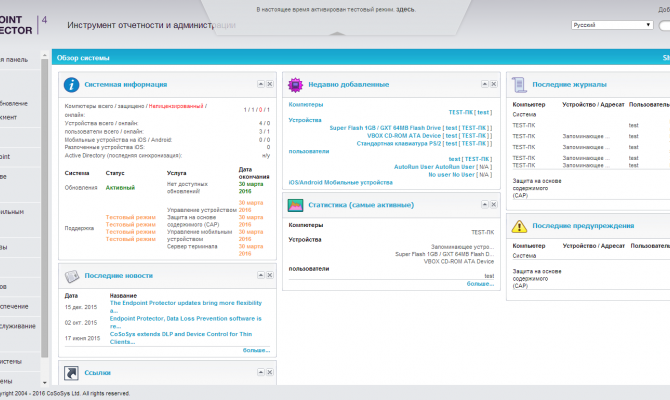Click the Устройства heading in Recently Added
Image resolution: width=670 pixels, height=400 pixels.
pos(305,120)
